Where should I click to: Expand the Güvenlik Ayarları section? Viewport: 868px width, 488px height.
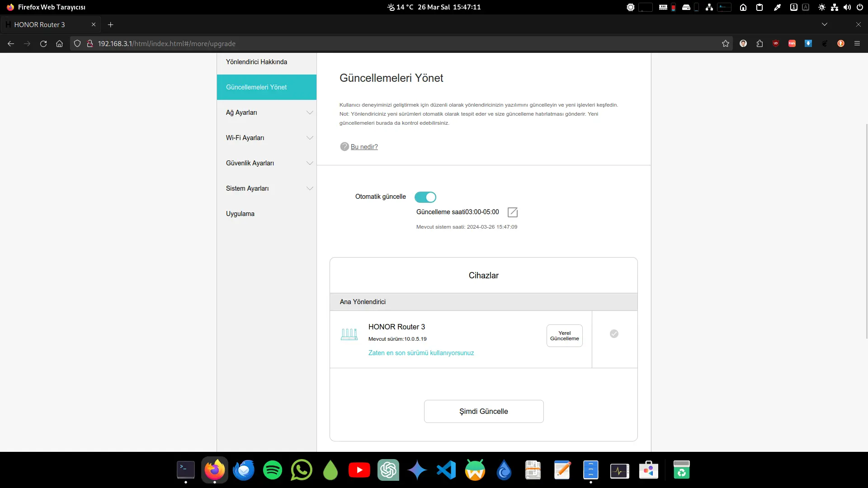coord(267,163)
